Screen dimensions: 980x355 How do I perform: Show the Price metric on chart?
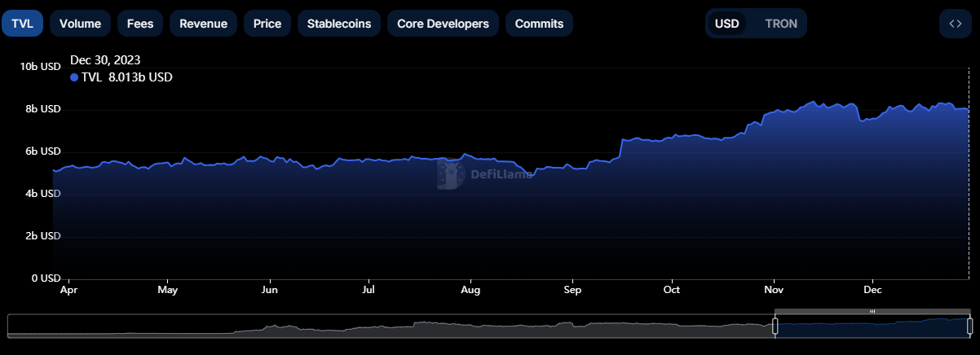coord(267,24)
